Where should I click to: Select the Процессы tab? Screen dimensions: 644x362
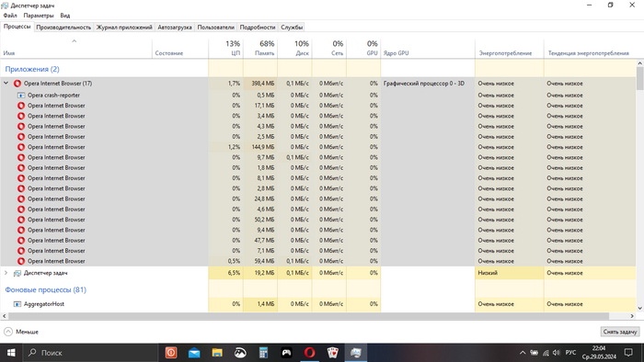click(17, 27)
